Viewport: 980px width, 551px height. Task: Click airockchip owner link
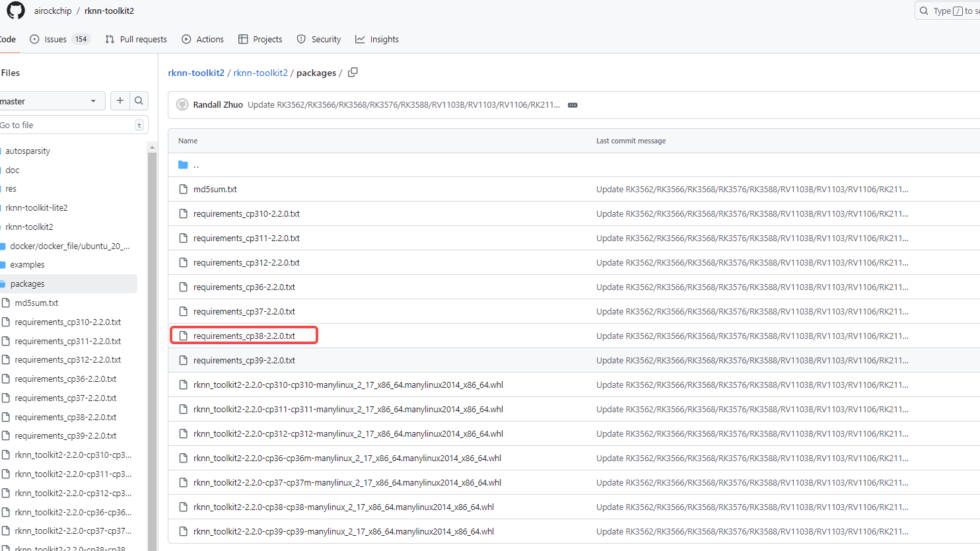tap(53, 11)
